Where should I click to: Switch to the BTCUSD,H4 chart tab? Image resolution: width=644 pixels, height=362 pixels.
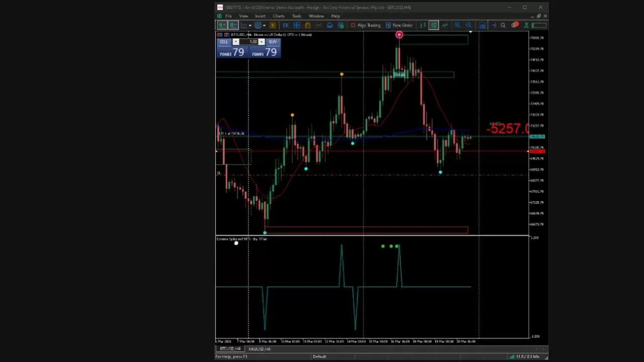230,349
